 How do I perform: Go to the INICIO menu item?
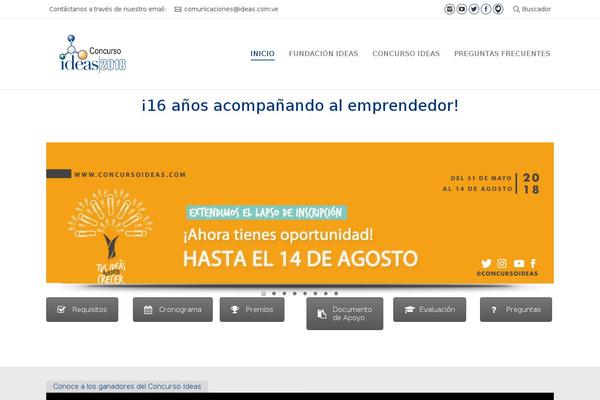click(x=262, y=54)
